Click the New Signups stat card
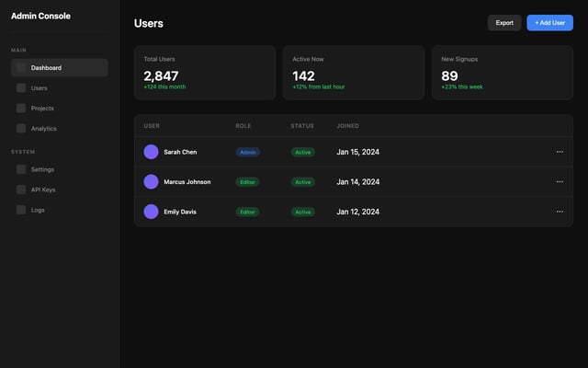The height and width of the screenshot is (368, 588). [x=503, y=73]
